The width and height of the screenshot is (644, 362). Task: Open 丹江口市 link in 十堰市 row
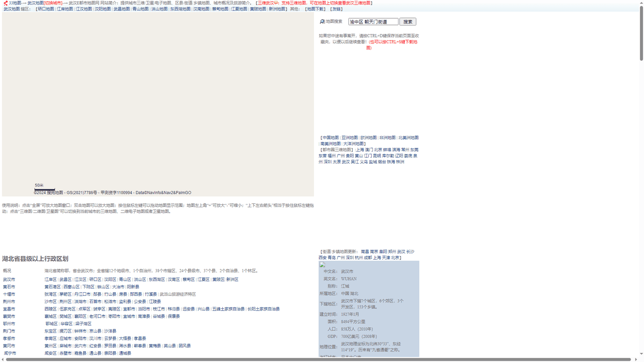(82, 295)
